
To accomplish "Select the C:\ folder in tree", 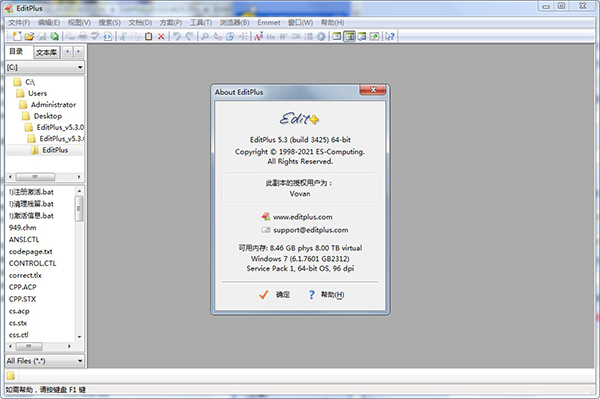I will (x=24, y=82).
